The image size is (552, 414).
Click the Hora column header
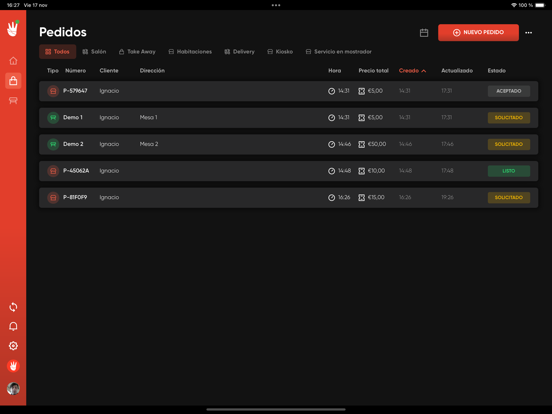pos(334,71)
